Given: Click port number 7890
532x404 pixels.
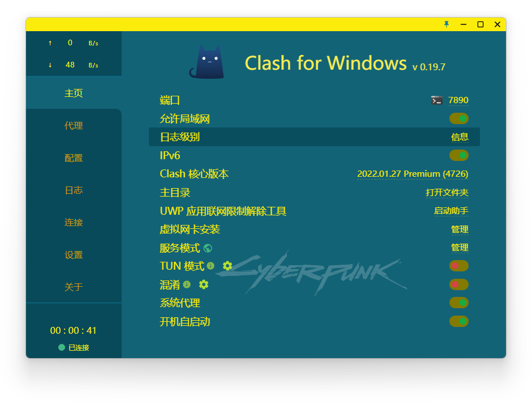Looking at the screenshot, I should [x=458, y=100].
